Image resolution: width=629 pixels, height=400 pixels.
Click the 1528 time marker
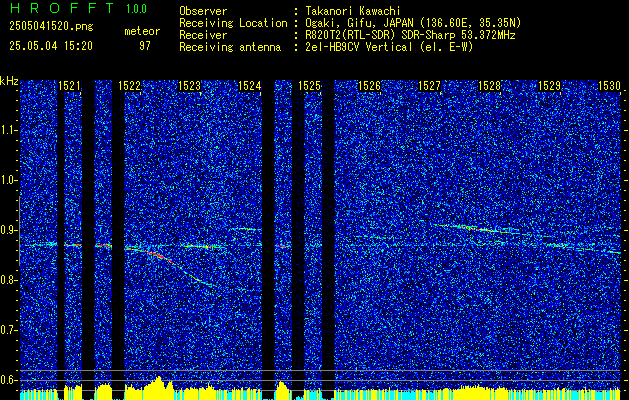click(x=490, y=86)
